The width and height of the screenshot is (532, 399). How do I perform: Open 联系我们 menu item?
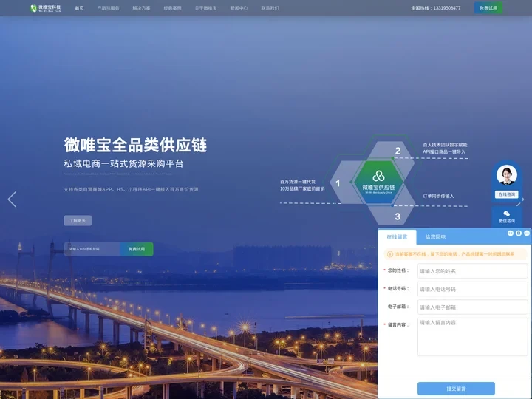tap(270, 8)
